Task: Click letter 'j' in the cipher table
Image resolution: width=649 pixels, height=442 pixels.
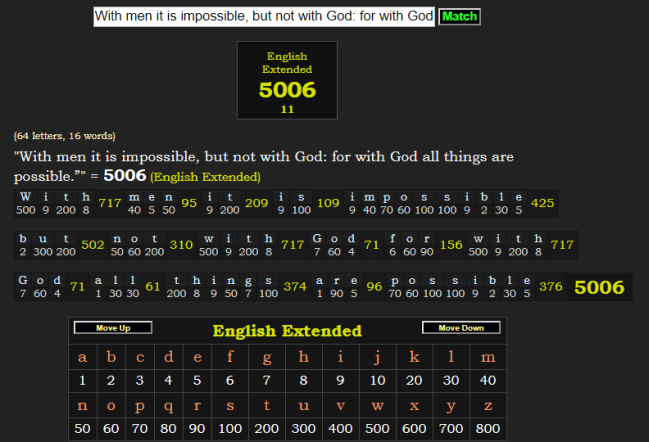Action: [377, 357]
